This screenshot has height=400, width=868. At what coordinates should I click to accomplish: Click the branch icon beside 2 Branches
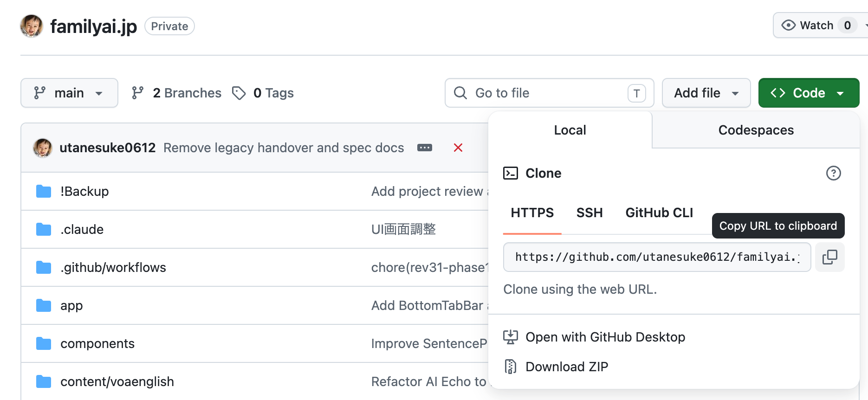click(137, 93)
